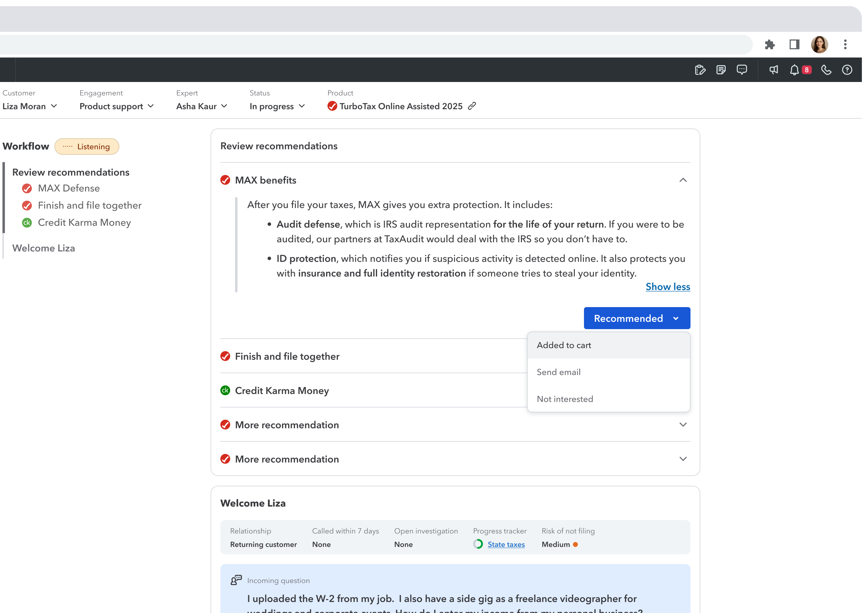Click the Show less link
868x613 pixels.
point(668,287)
